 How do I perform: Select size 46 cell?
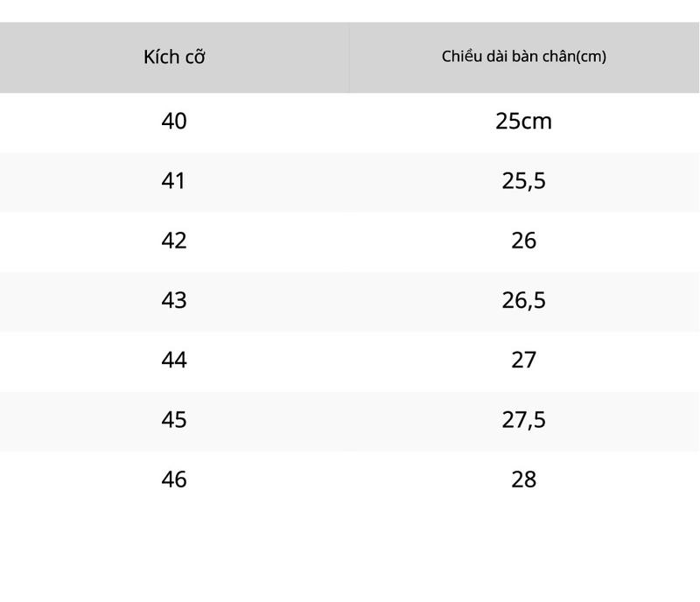(x=174, y=479)
